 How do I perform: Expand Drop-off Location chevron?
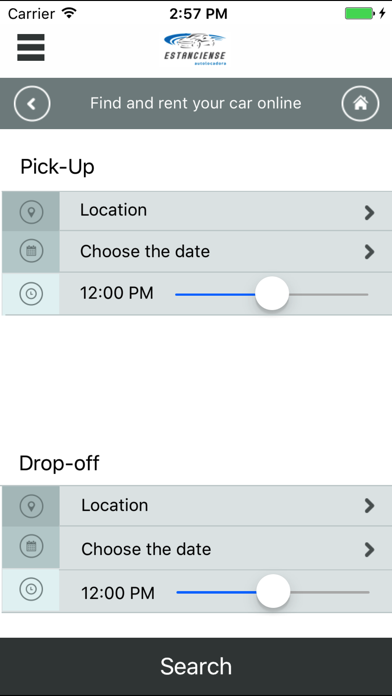point(369,506)
